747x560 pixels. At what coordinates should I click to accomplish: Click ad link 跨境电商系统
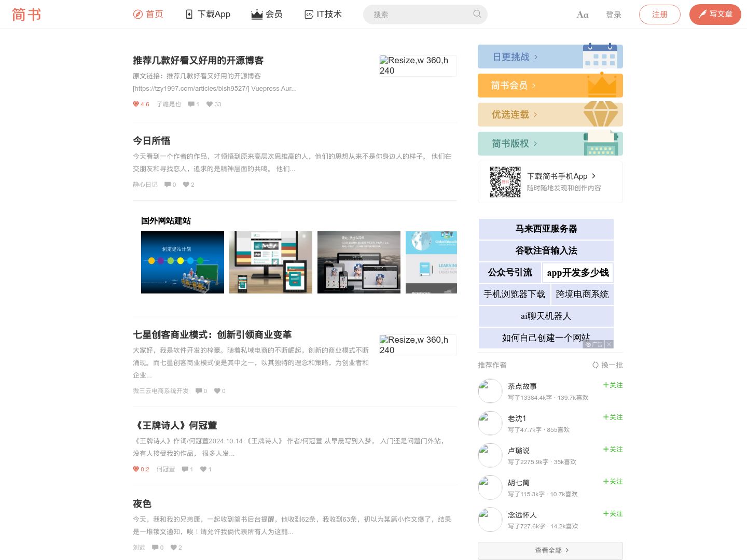(x=582, y=295)
